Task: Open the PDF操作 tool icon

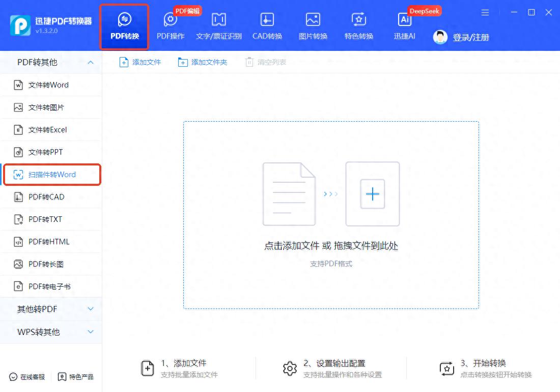Action: 171,20
